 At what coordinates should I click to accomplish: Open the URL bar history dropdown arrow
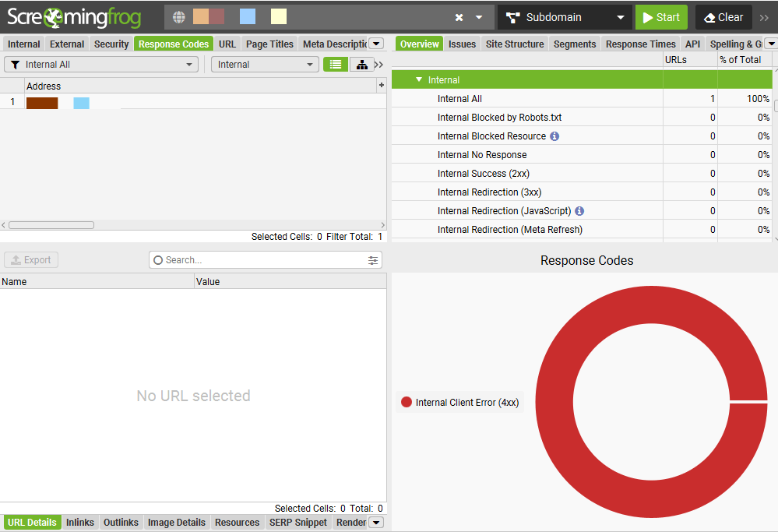[x=479, y=17]
